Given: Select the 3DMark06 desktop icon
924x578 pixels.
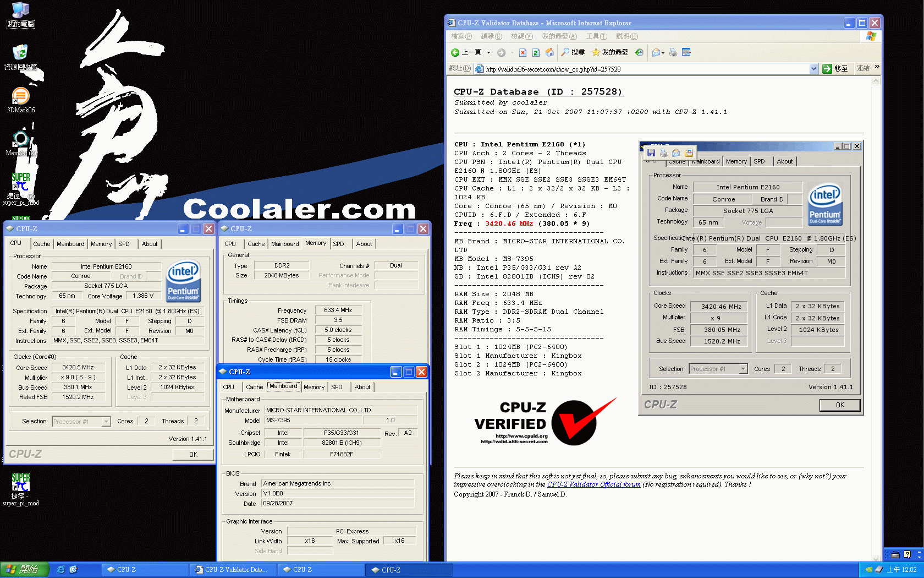Looking at the screenshot, I should [x=20, y=96].
